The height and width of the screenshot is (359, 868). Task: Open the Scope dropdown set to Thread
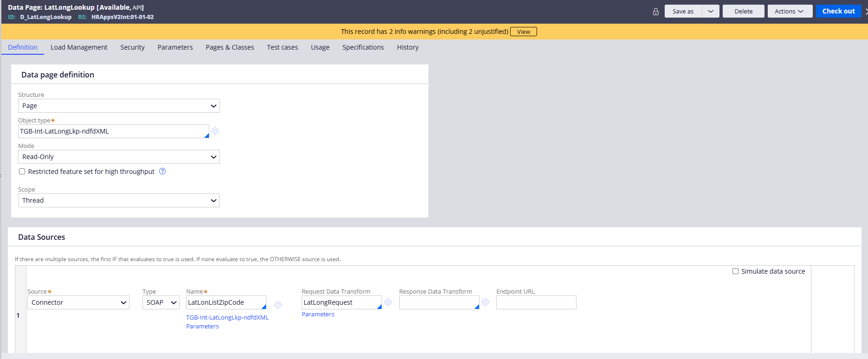pyautogui.click(x=118, y=200)
